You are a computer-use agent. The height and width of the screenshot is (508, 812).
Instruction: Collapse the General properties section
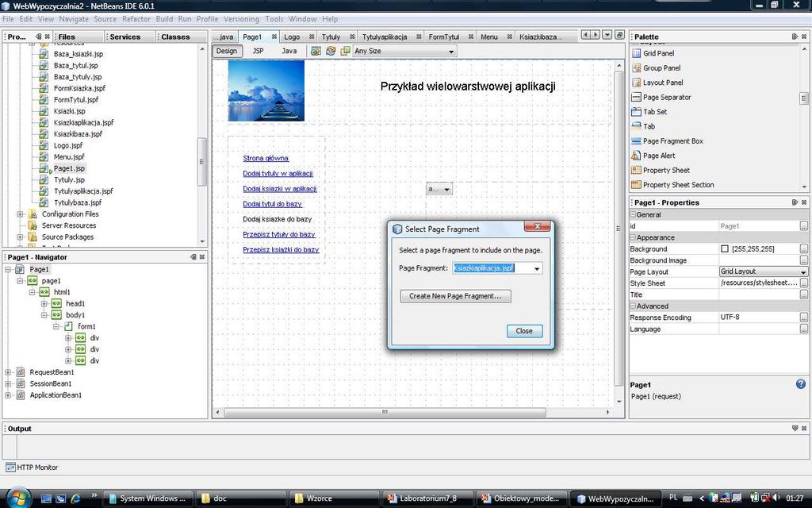click(633, 214)
